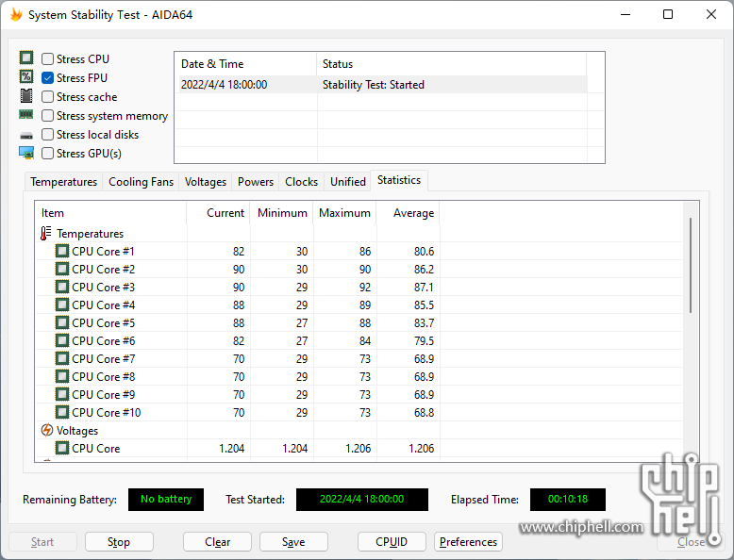Viewport: 734px width, 560px height.
Task: Click the Preferences button
Action: (468, 542)
